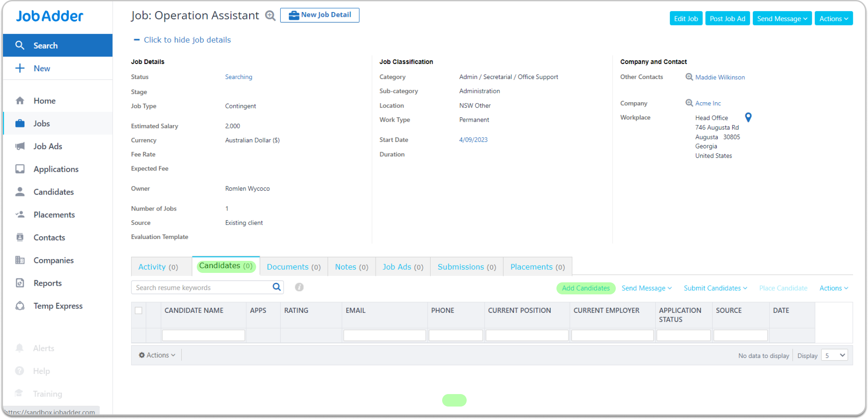Click the New Job Detail button
This screenshot has width=868, height=419.
pos(319,15)
